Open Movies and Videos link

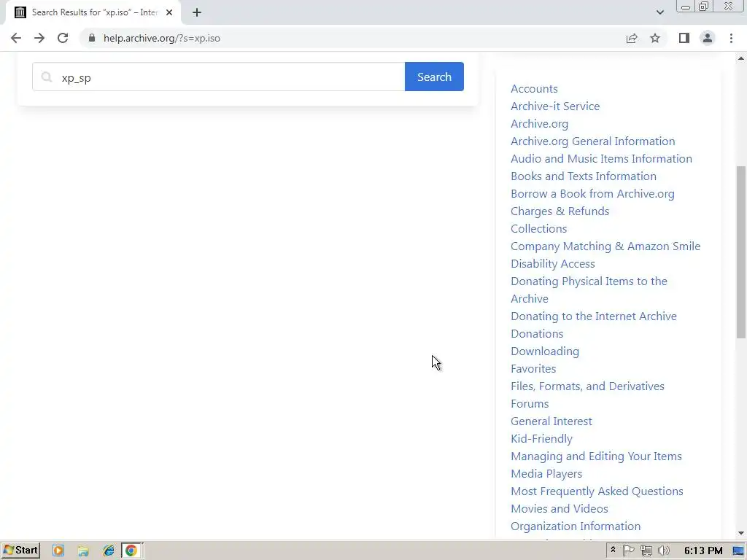pos(560,508)
